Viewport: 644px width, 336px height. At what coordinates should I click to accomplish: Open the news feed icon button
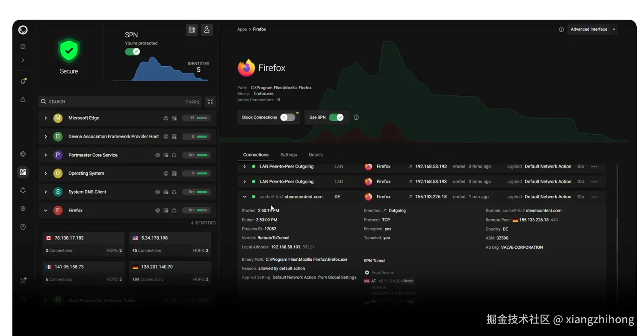(x=192, y=29)
